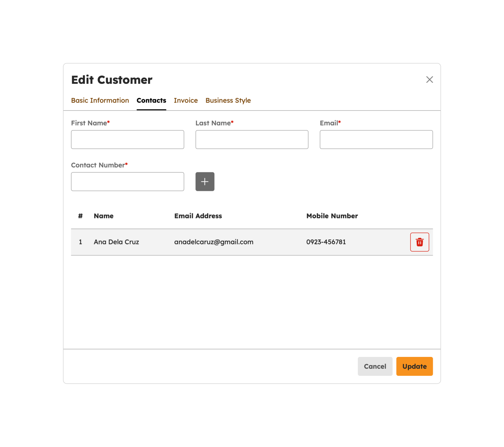
Task: Click the email anadelcaruz@gmail.com
Action: point(214,242)
